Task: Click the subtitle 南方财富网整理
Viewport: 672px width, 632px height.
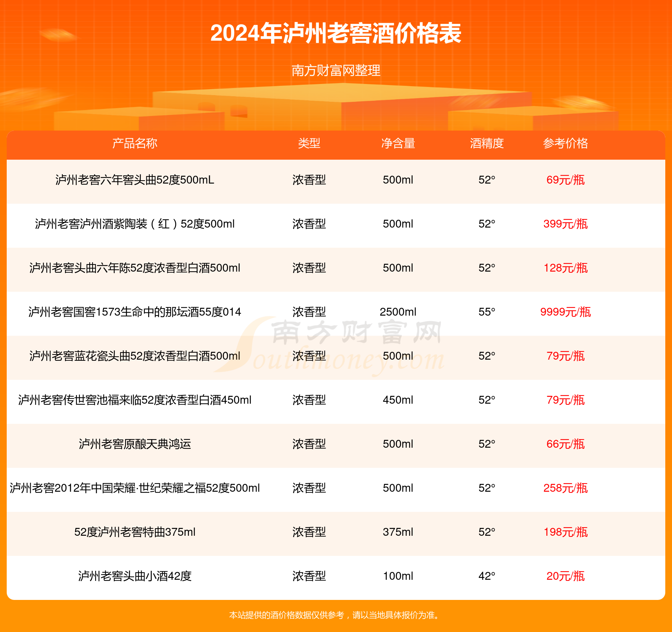Action: (336, 70)
